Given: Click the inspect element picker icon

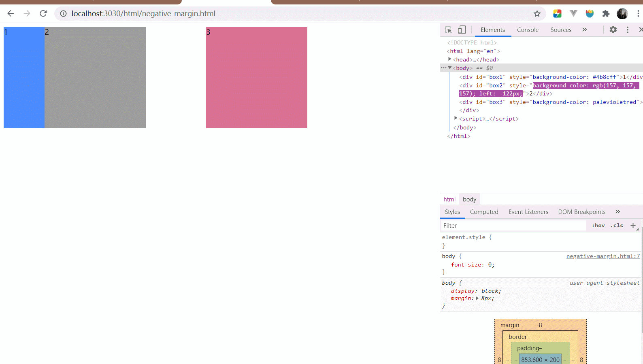Looking at the screenshot, I should pyautogui.click(x=448, y=30).
